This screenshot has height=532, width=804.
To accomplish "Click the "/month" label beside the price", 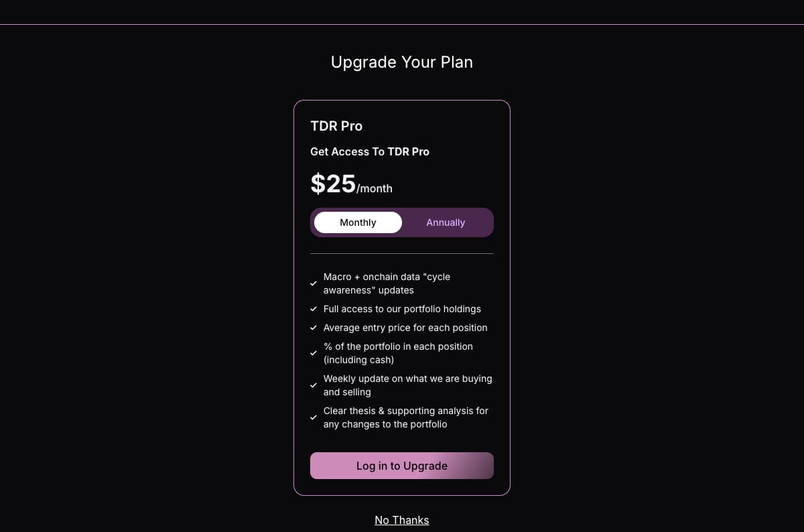I will 374,188.
